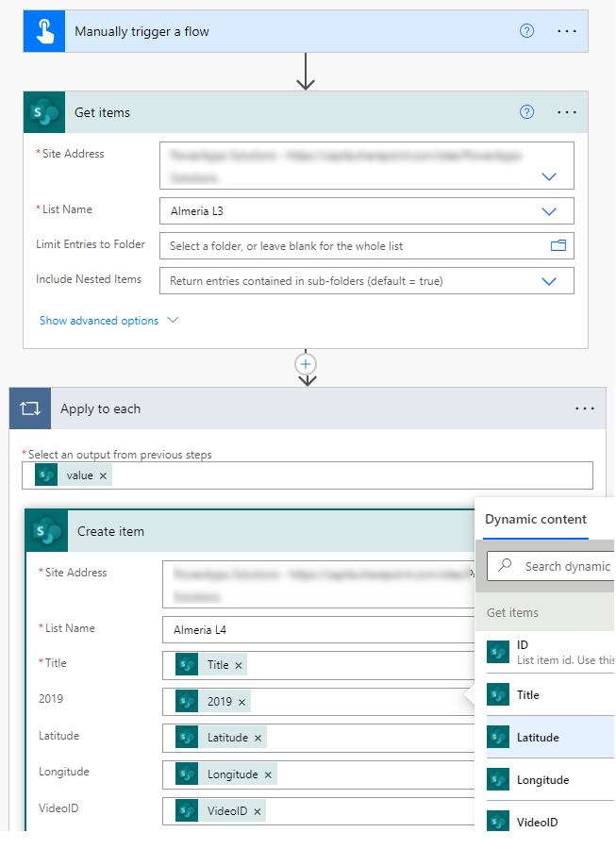Click the Create item action header
Image resolution: width=616 pixels, height=849 pixels.
[250, 530]
